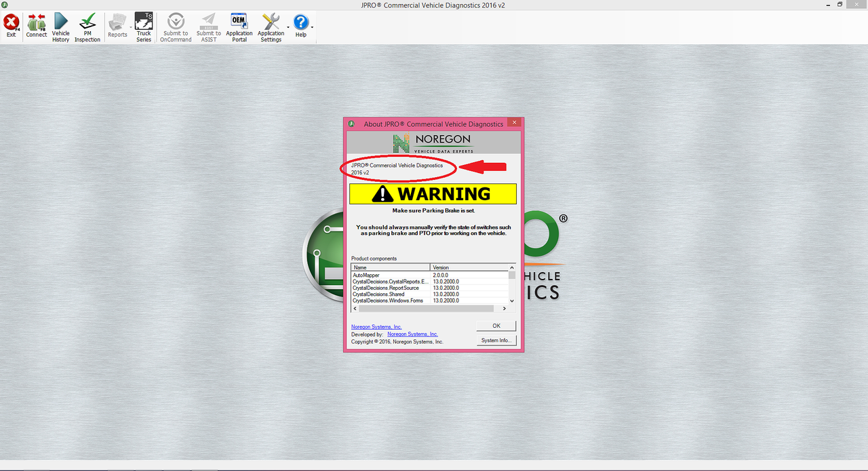Open the Developed by Noregon Systems link
This screenshot has width=868, height=471.
412,334
